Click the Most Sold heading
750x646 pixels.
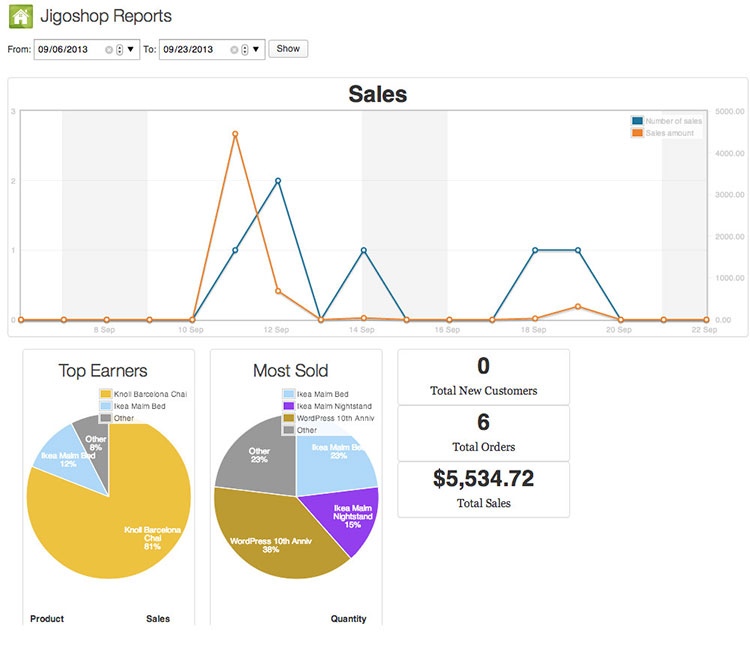pos(290,371)
